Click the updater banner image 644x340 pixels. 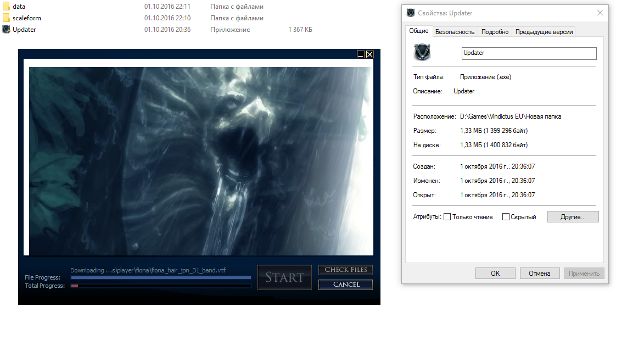201,161
